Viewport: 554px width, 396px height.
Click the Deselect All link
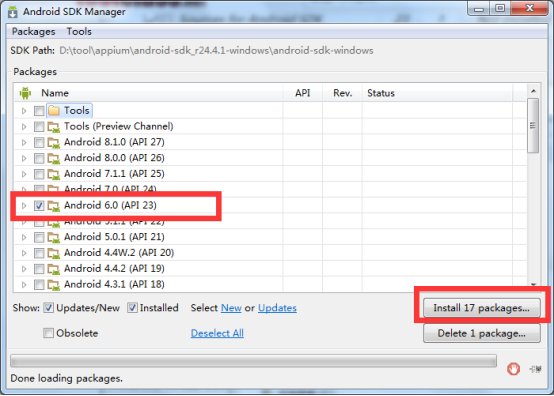tap(217, 333)
